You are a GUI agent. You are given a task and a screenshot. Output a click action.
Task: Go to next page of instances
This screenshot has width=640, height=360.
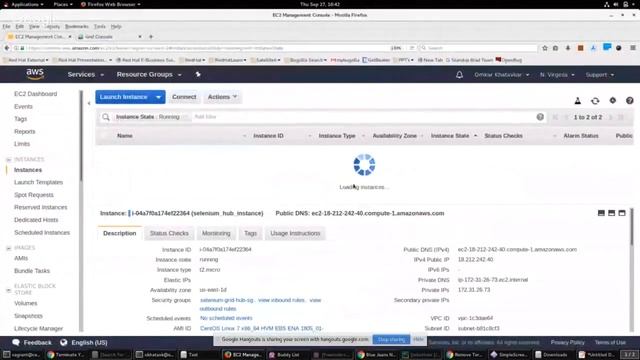tap(611, 117)
